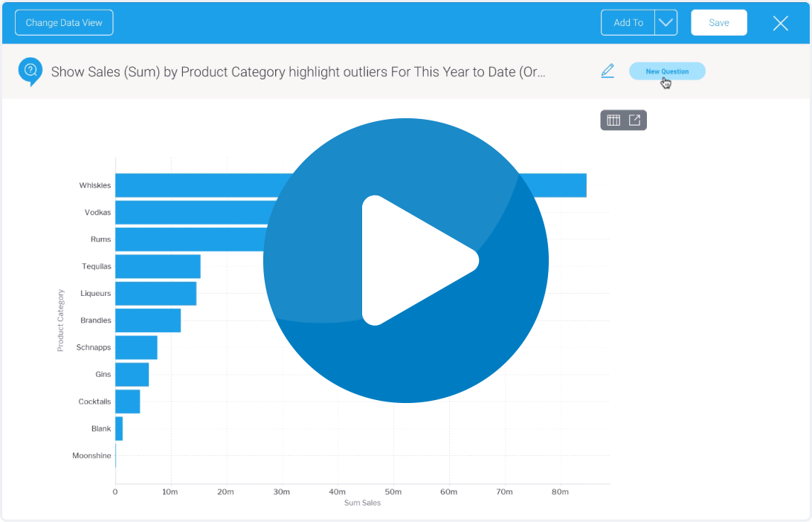Screen dimensions: 812x522
Task: Select the Blank bar in chart
Action: pos(119,429)
